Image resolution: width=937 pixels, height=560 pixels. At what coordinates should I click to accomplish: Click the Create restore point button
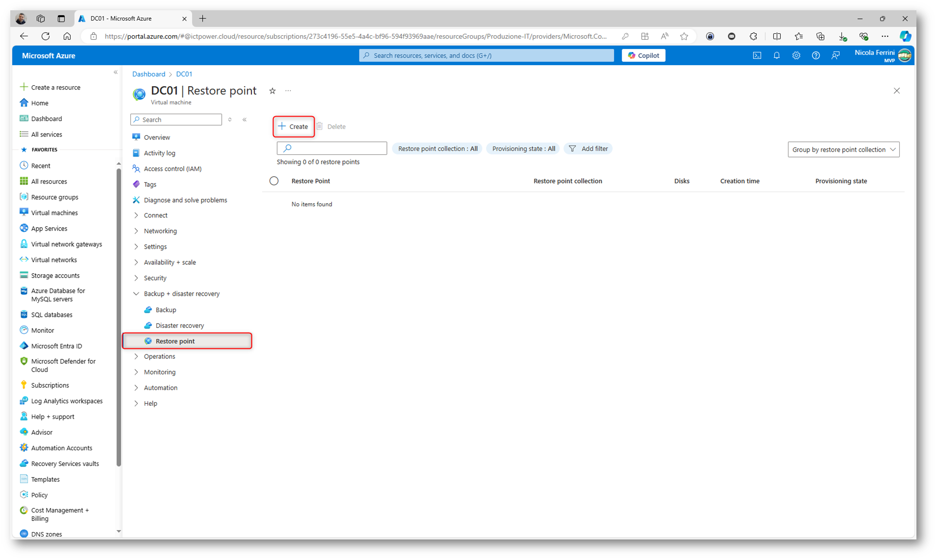293,127
